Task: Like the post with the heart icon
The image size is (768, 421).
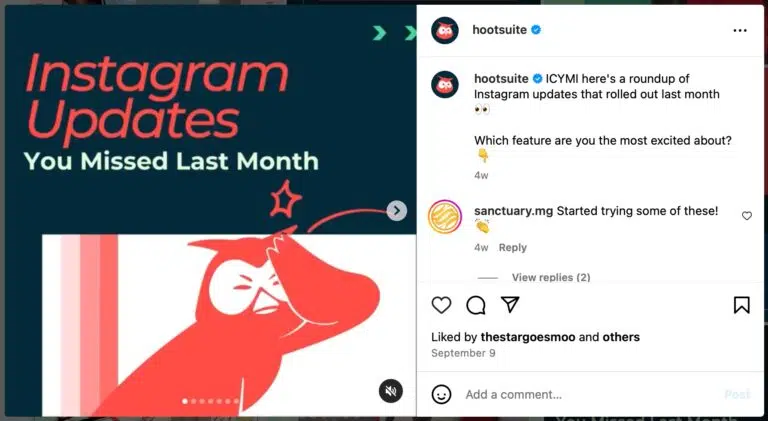Action: tap(441, 305)
